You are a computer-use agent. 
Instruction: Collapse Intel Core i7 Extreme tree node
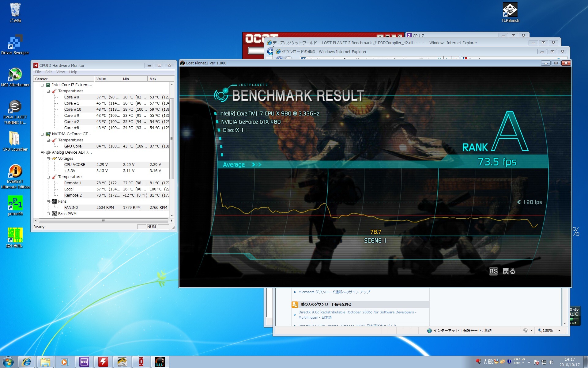pyautogui.click(x=42, y=85)
